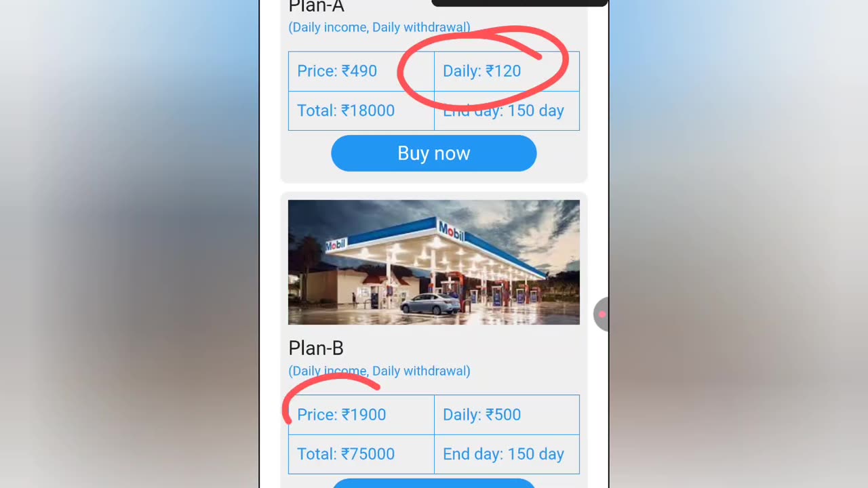Click Plan-A End day 150 day cell

[x=506, y=111]
